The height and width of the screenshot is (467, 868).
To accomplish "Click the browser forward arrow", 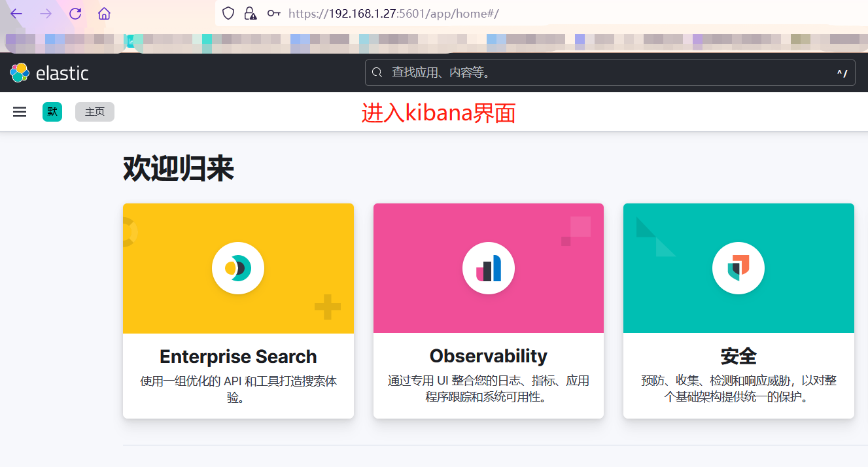I will click(46, 14).
